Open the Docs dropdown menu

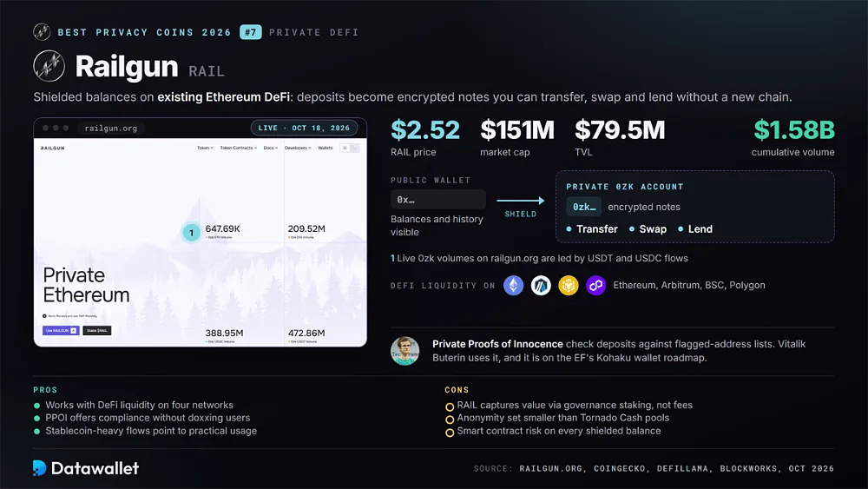point(271,148)
